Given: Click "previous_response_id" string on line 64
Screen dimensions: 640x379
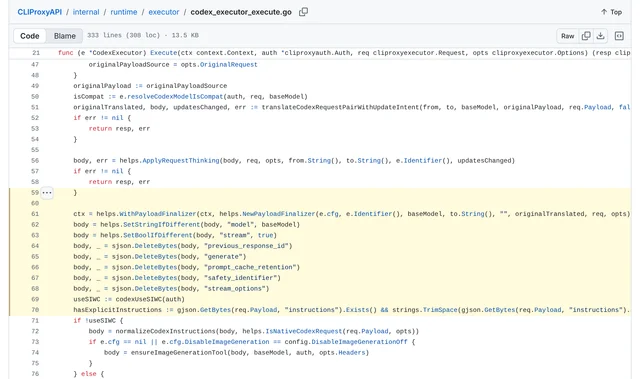Looking at the screenshot, I should (246, 246).
